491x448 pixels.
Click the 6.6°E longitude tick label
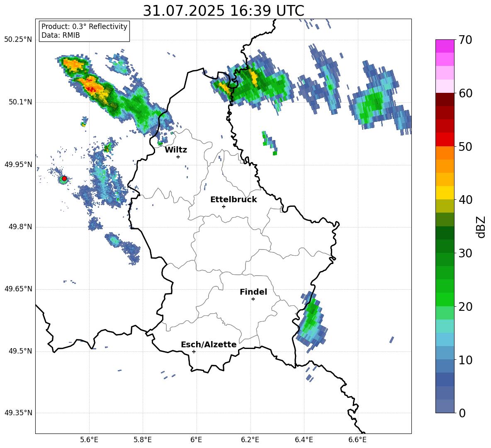357,440
